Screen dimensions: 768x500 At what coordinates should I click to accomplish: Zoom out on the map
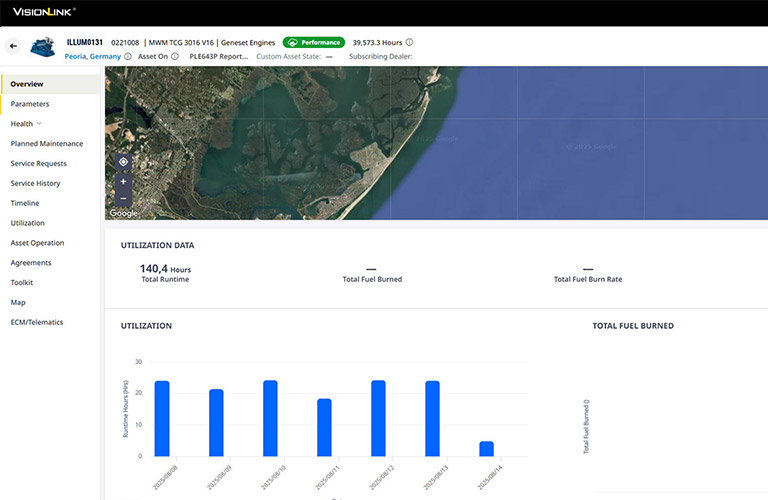[123, 198]
